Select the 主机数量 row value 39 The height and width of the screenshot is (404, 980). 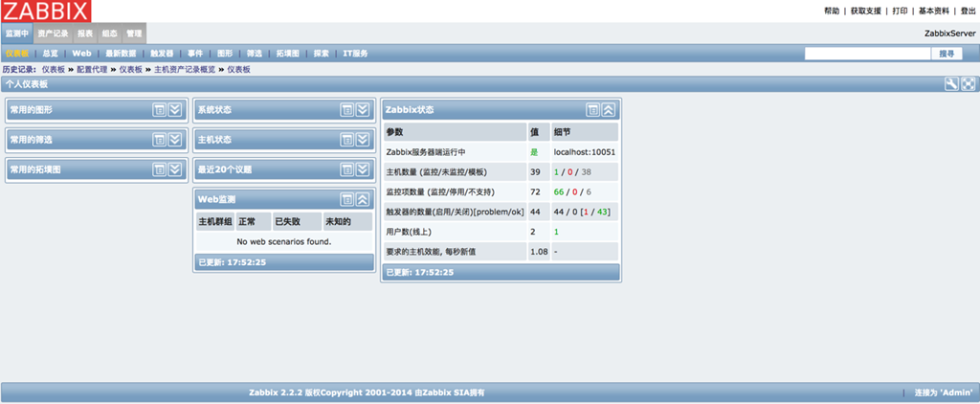point(539,172)
